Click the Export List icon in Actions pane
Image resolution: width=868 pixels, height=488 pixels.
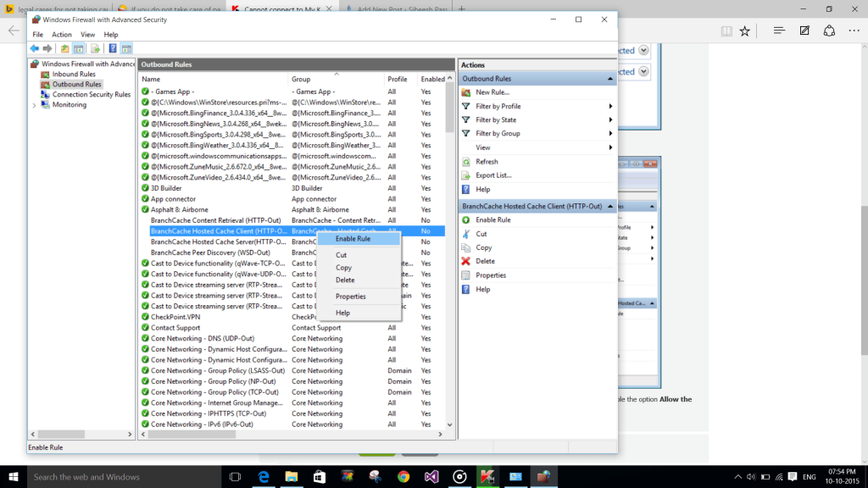(466, 175)
